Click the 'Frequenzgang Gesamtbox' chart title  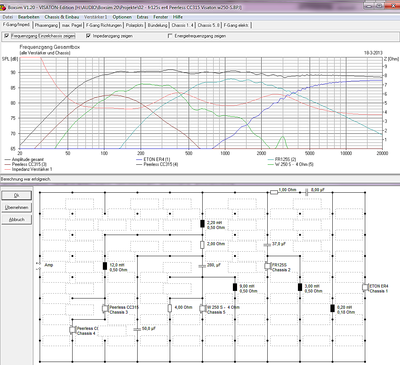click(50, 47)
